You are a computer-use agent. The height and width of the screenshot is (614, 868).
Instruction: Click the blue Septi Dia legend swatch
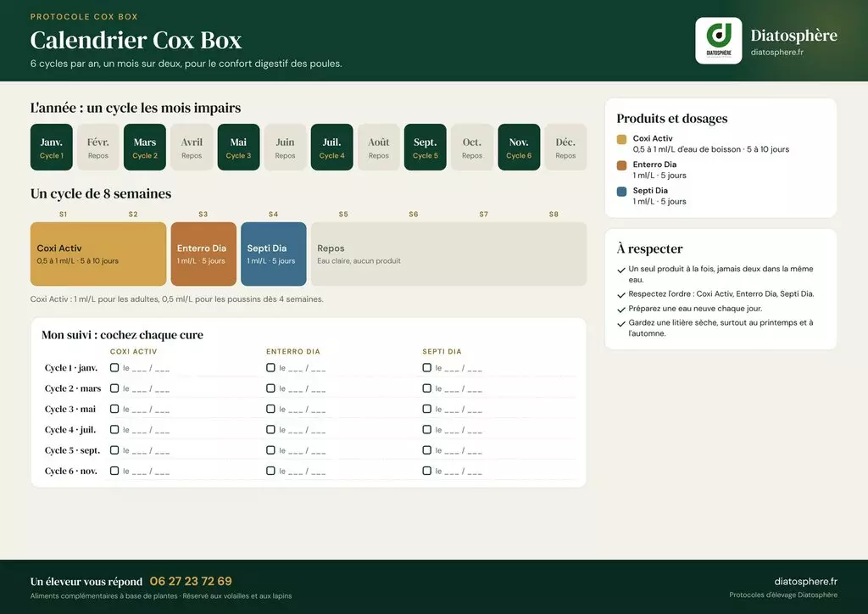tap(621, 192)
